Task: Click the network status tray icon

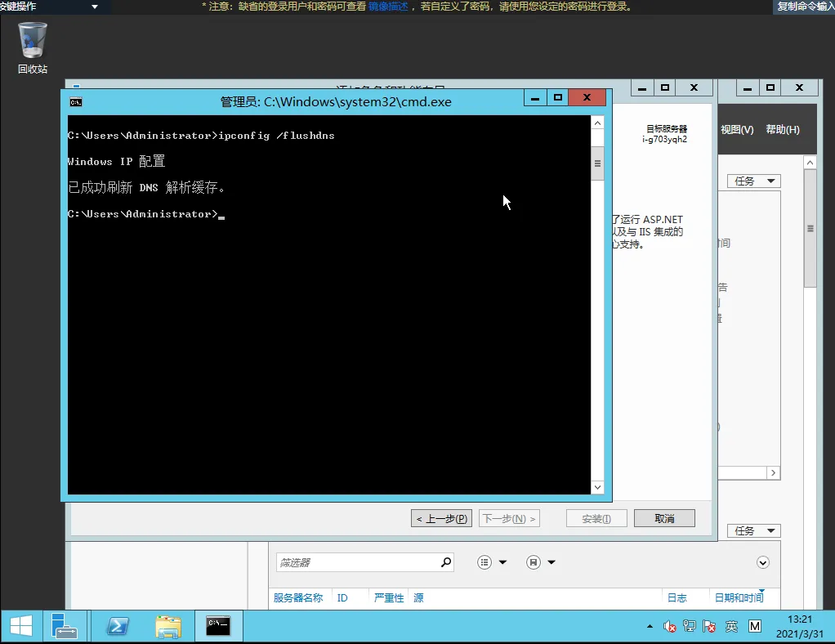Action: (690, 627)
